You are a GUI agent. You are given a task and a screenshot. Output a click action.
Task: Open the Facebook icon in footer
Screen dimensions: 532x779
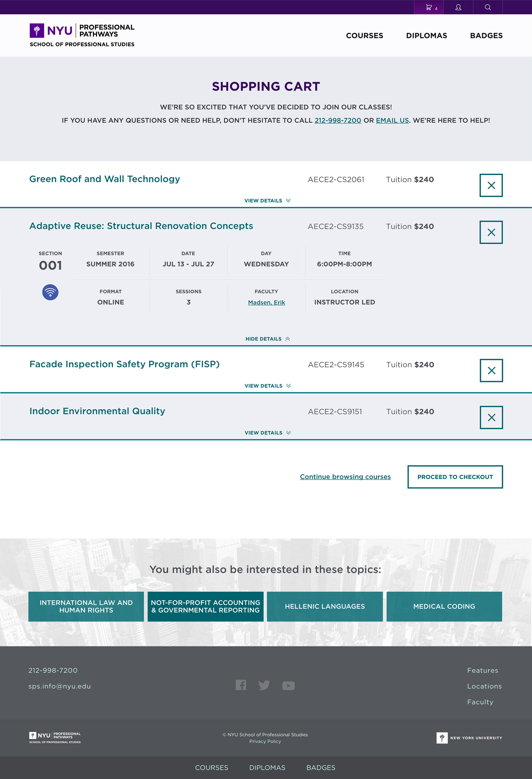[241, 685]
